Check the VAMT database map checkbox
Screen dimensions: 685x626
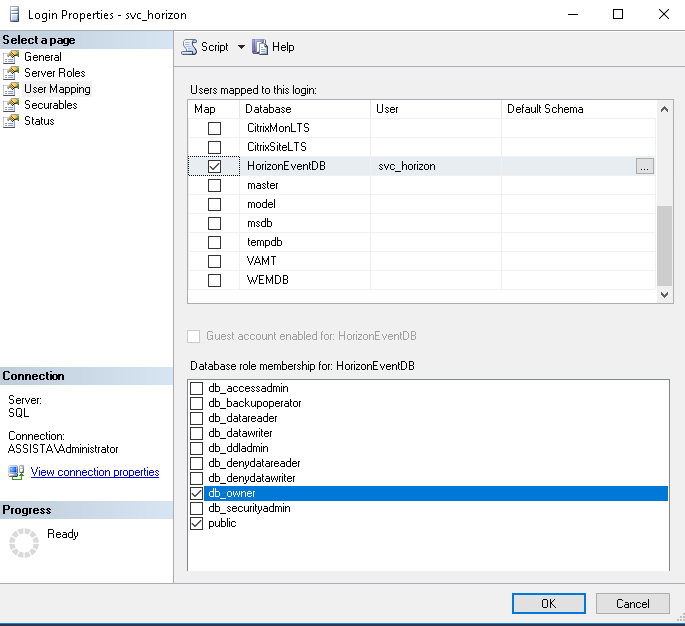pyautogui.click(x=214, y=261)
